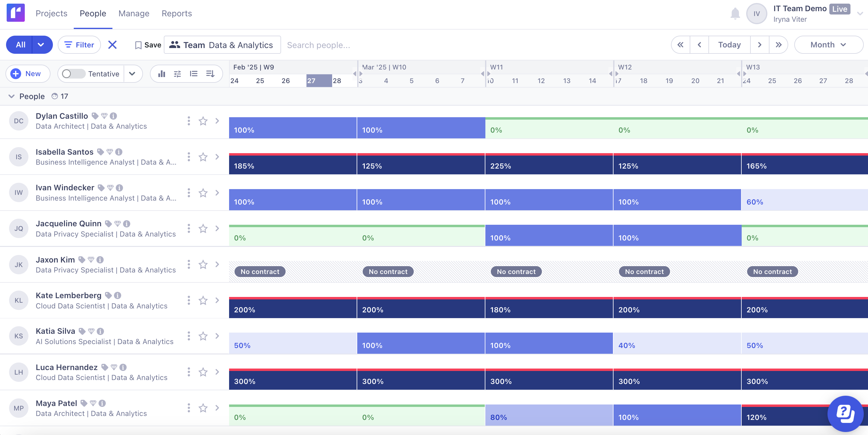
Task: Click the Save bookmark icon
Action: coord(138,44)
